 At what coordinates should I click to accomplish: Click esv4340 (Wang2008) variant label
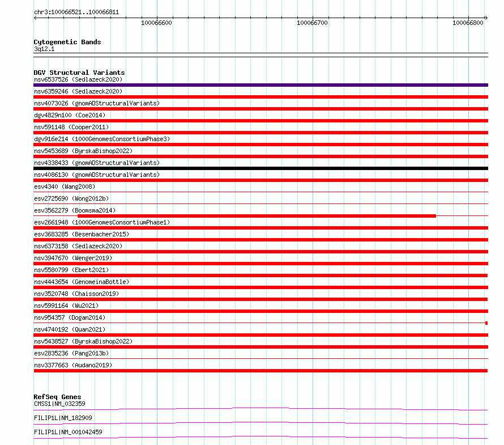65,187
